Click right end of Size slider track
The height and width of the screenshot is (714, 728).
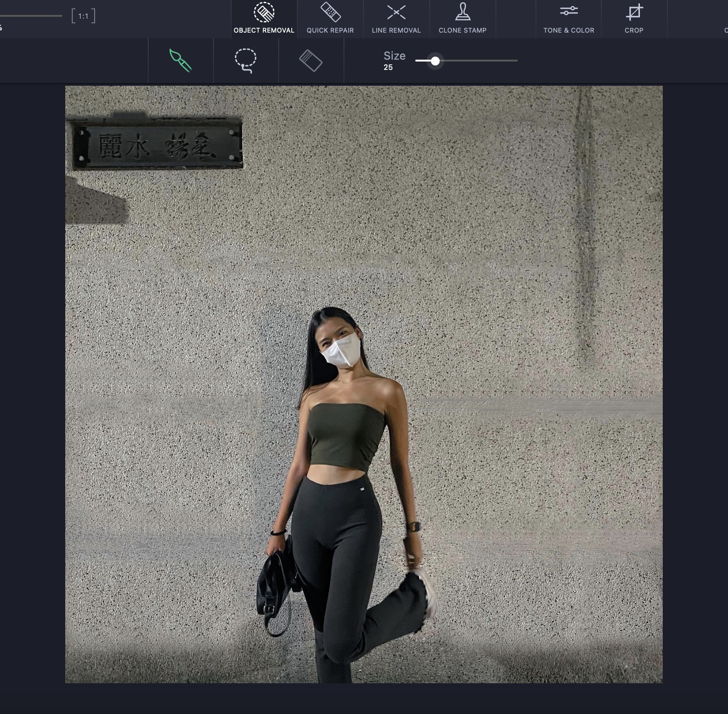pyautogui.click(x=516, y=61)
